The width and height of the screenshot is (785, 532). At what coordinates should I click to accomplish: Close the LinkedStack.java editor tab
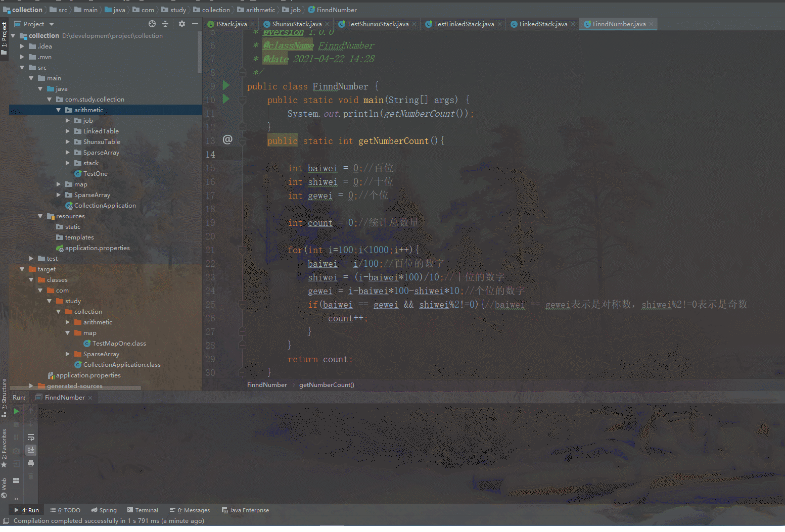(x=573, y=24)
